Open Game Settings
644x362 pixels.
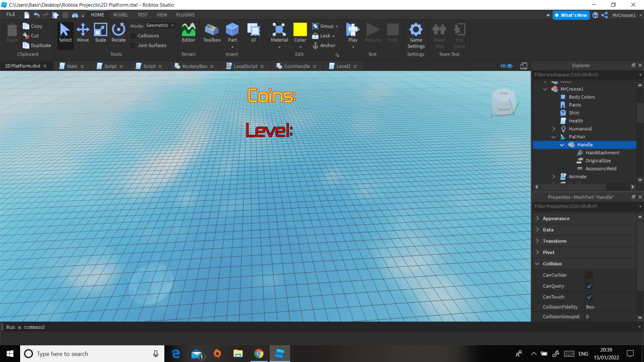tap(416, 36)
